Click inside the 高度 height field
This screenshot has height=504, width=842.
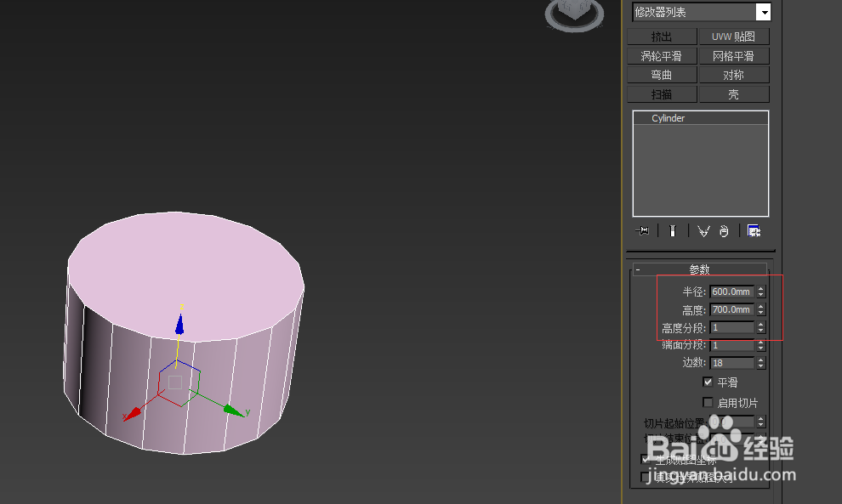731,309
